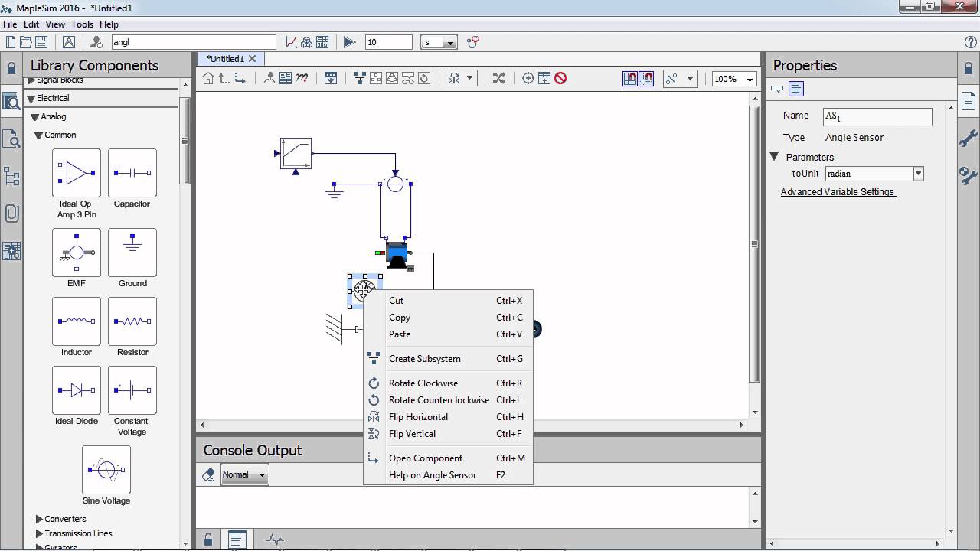Screen dimensions: 980x551
Task: Click the three-cubes 3-D view icon
Action: coord(307,42)
